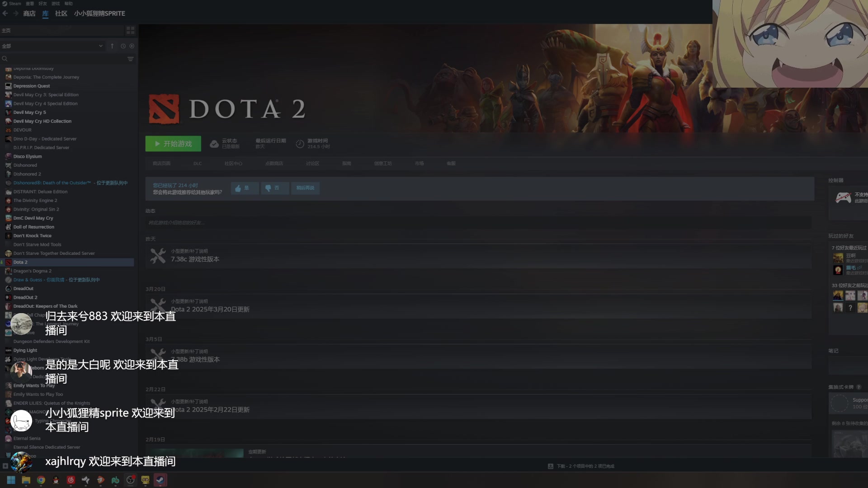Open the 商店页面 store page link
Image resolution: width=868 pixels, height=488 pixels.
click(161, 164)
